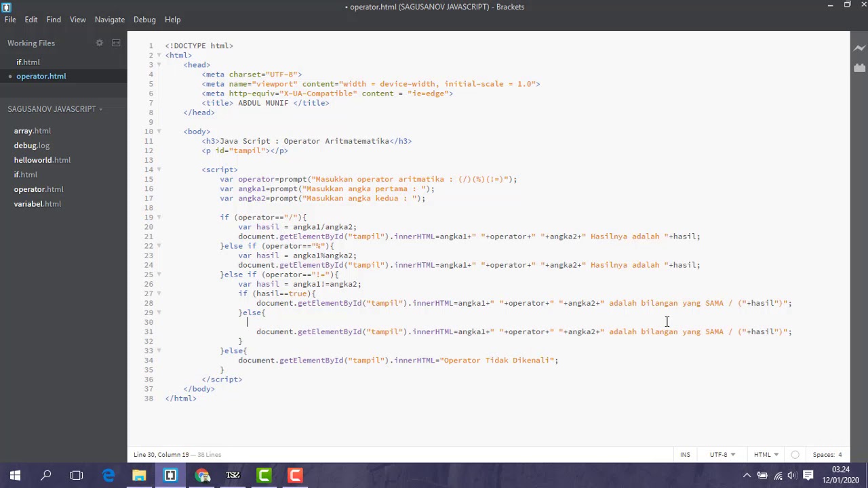Screen dimensions: 868x488
Task: Collapse the else-if fold on line 25
Action: click(x=159, y=274)
